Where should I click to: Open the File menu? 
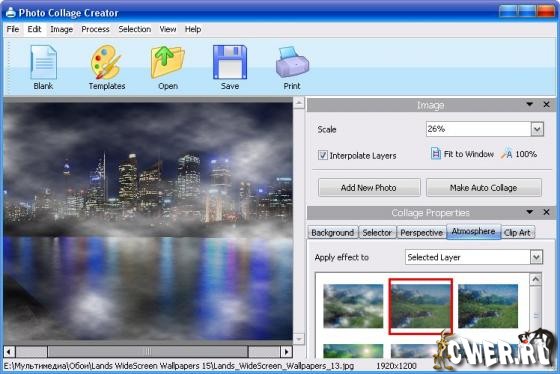(13, 29)
